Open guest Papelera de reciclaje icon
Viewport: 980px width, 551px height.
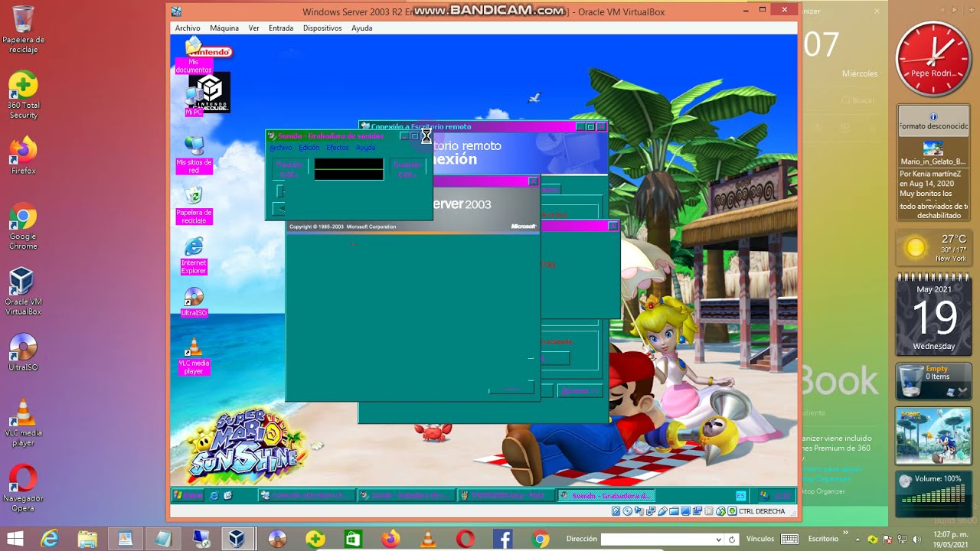194,204
